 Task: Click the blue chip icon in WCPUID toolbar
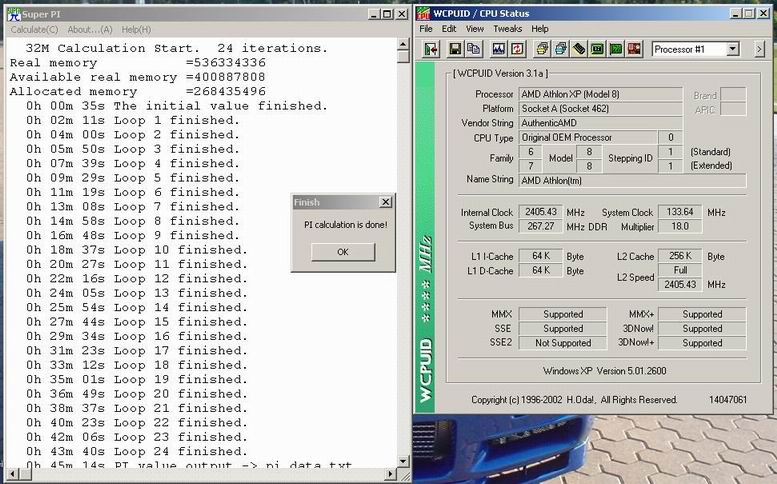pyautogui.click(x=560, y=49)
